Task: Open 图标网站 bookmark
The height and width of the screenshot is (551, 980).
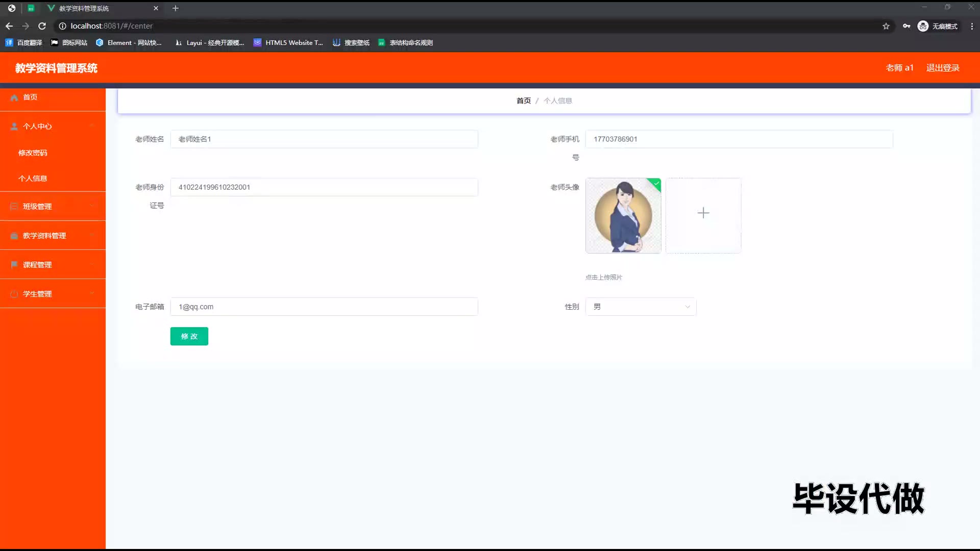Action: point(69,43)
